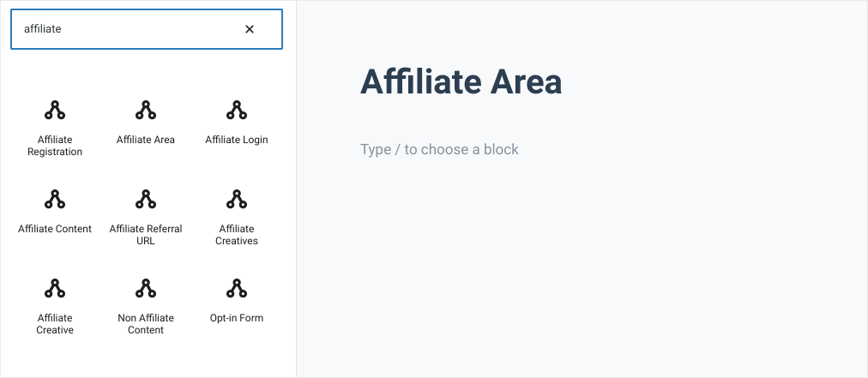Click the 'Affiliate Login' text label
The height and width of the screenshot is (378, 868).
click(x=237, y=140)
